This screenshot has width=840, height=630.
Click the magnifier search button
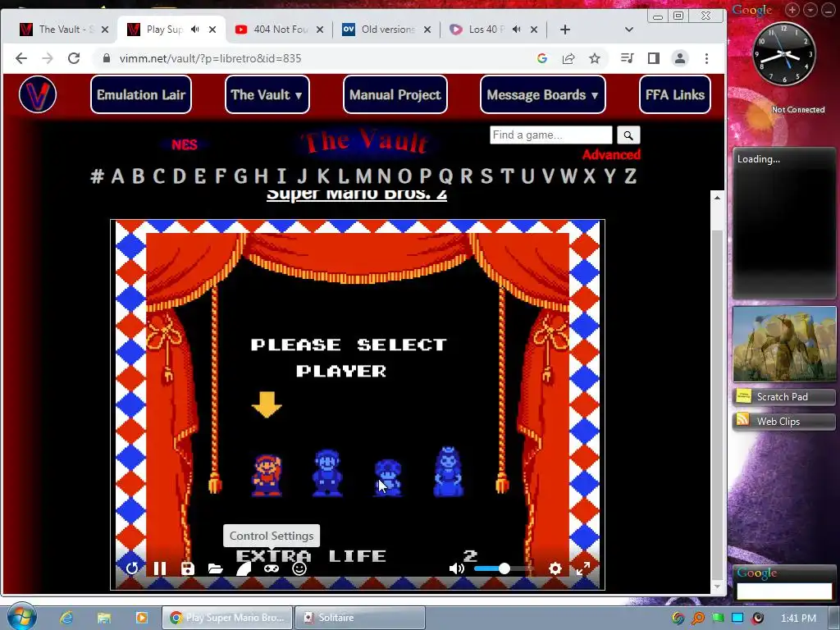[628, 135]
